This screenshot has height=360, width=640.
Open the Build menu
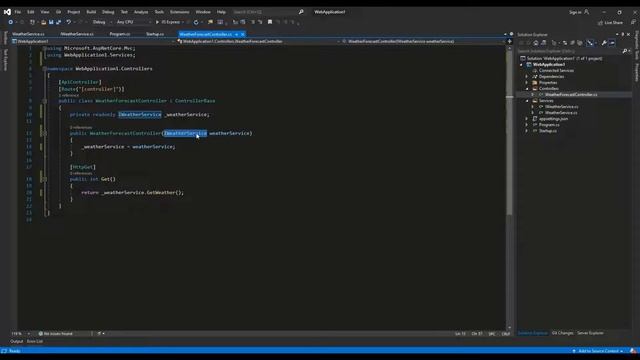click(x=91, y=12)
